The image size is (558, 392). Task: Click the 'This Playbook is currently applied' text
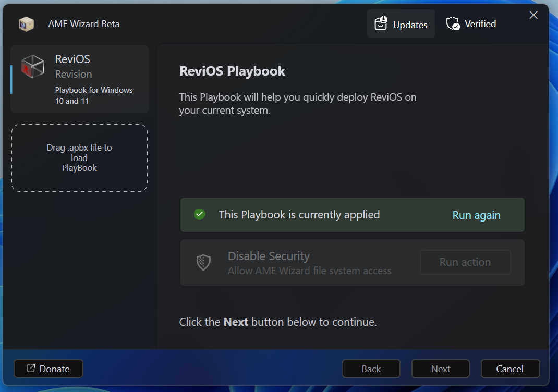click(x=299, y=214)
